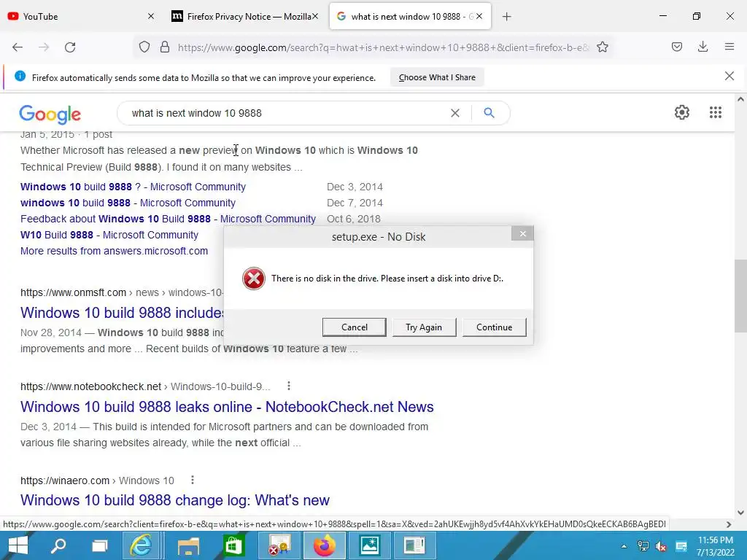Open the Store icon on the taskbar
The image size is (747, 560).
(x=233, y=545)
